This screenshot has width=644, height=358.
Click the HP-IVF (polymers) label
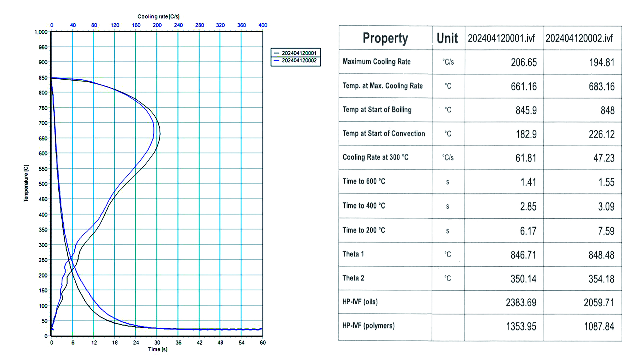369,326
